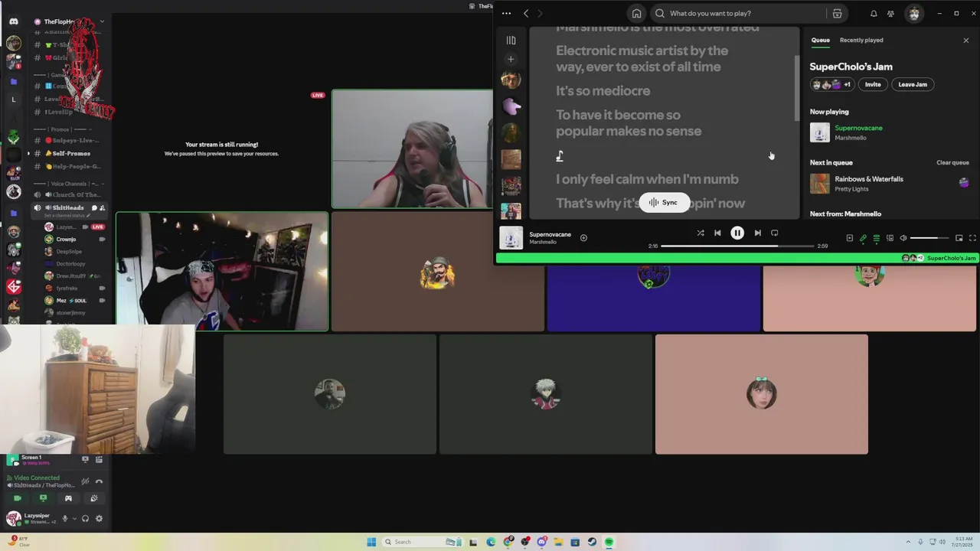Screen dimensions: 980x551
Task: Open Discord microphone options chevron
Action: point(74,518)
